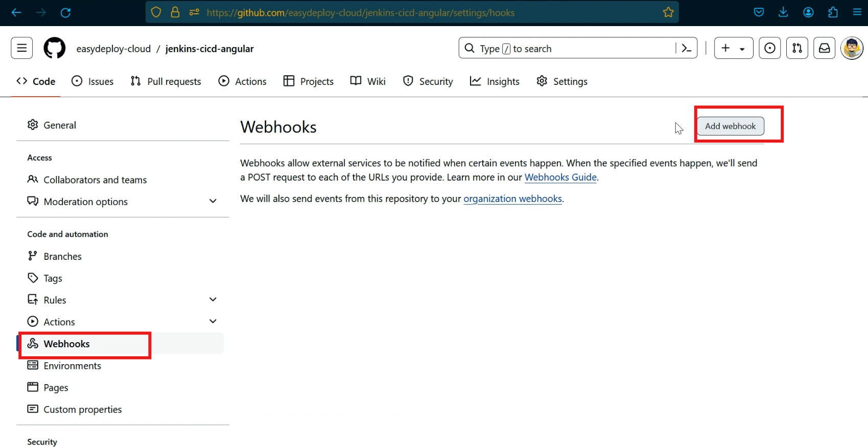The image size is (868, 447).
Task: Open the command palette icon
Action: coord(687,48)
